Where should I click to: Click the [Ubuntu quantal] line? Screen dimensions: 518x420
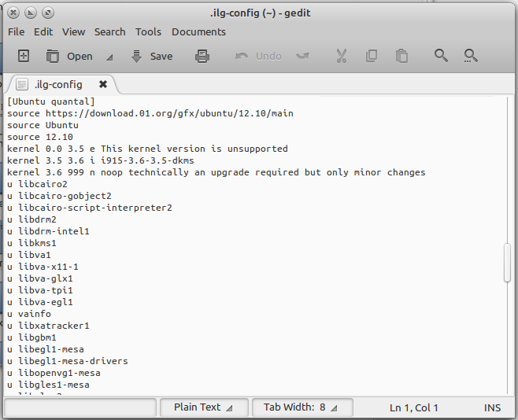coord(51,101)
